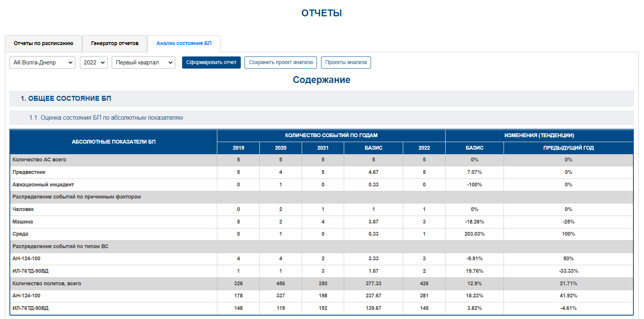The image size is (644, 319).
Task: Click the '326' flights value for 2019
Action: tap(239, 283)
